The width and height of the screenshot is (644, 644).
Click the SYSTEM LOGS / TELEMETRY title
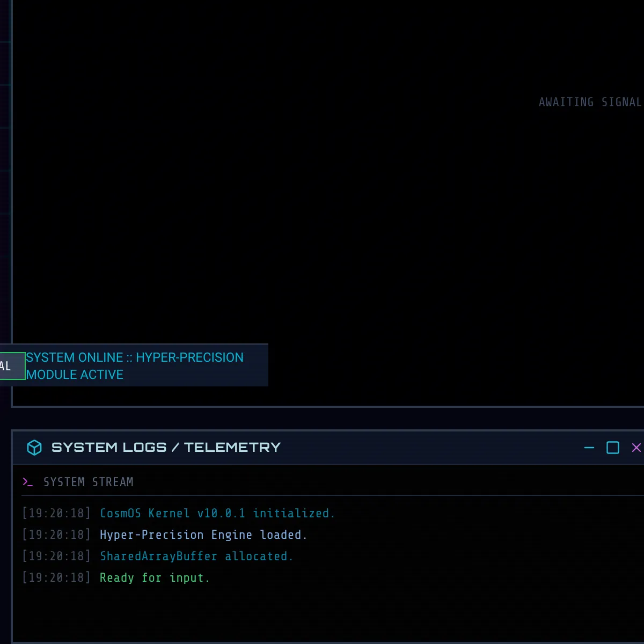point(166,448)
